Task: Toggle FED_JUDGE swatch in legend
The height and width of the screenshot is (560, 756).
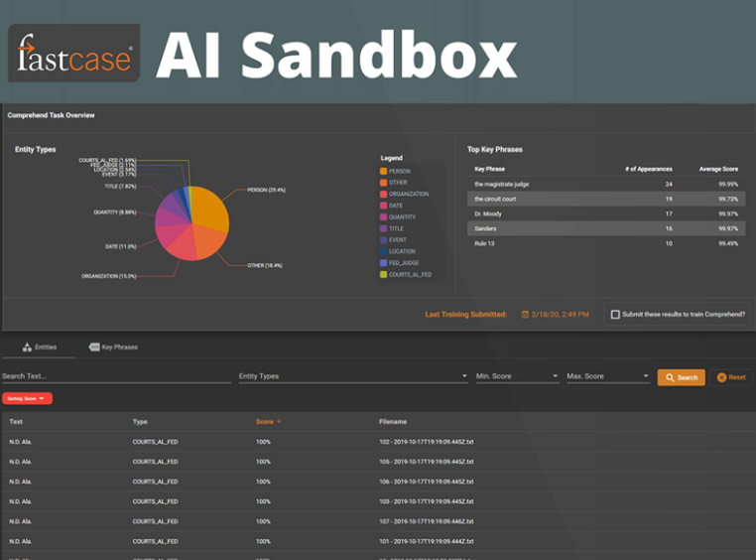Action: point(383,263)
